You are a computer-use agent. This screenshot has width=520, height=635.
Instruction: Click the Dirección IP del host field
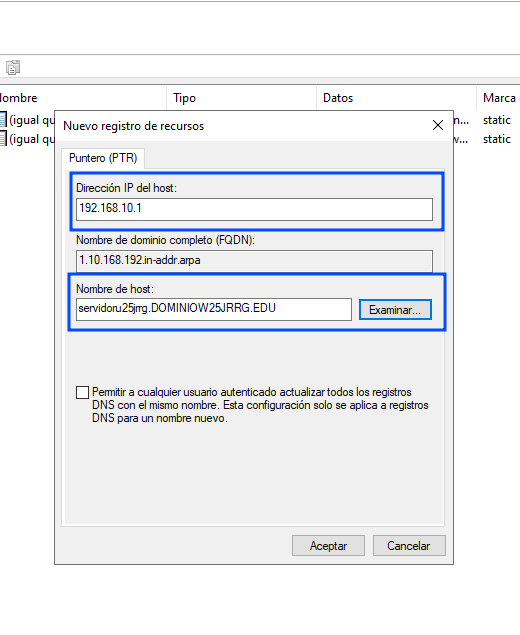point(254,209)
